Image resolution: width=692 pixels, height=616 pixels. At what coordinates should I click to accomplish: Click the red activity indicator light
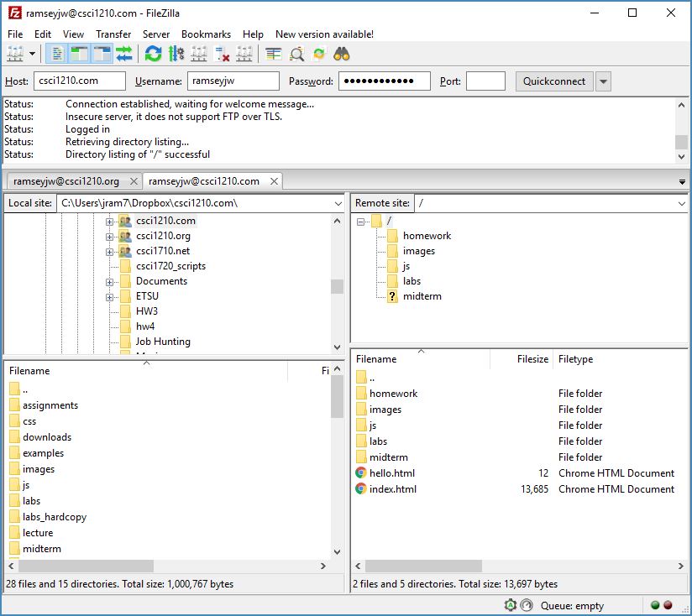coord(668,605)
